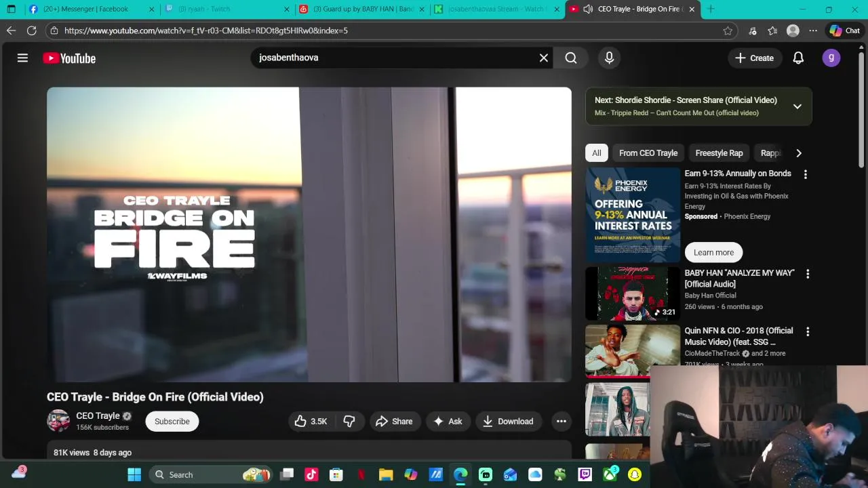Click '81K views 8 days ago' text

[92, 453]
